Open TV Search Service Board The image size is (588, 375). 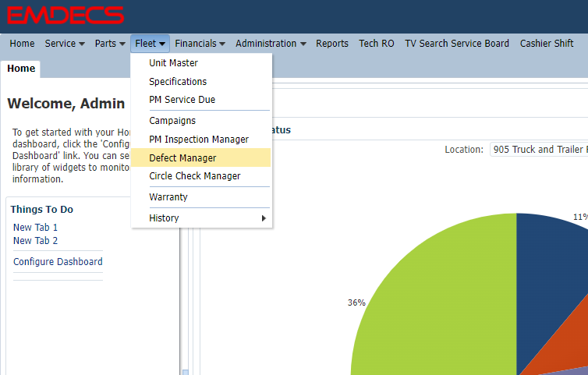457,44
